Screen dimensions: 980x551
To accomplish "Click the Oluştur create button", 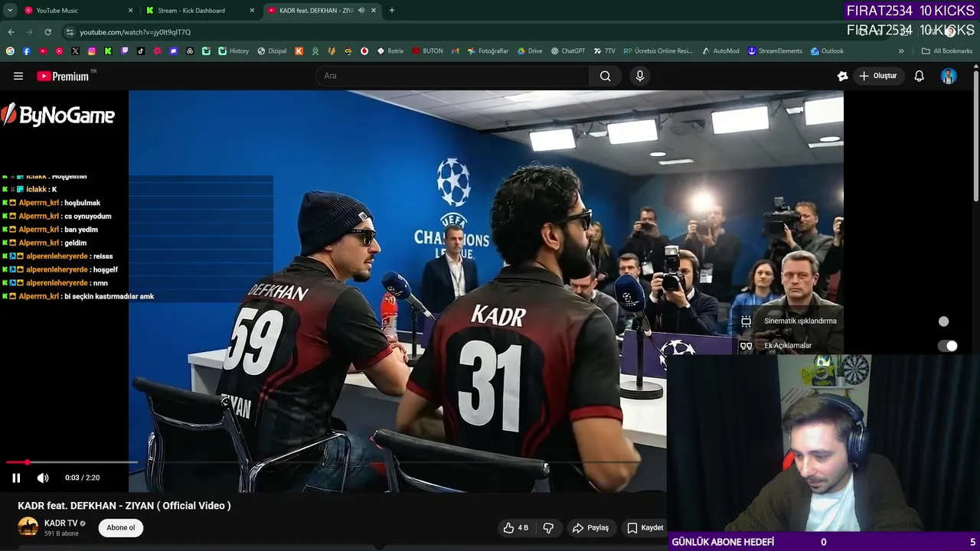I will 878,76.
